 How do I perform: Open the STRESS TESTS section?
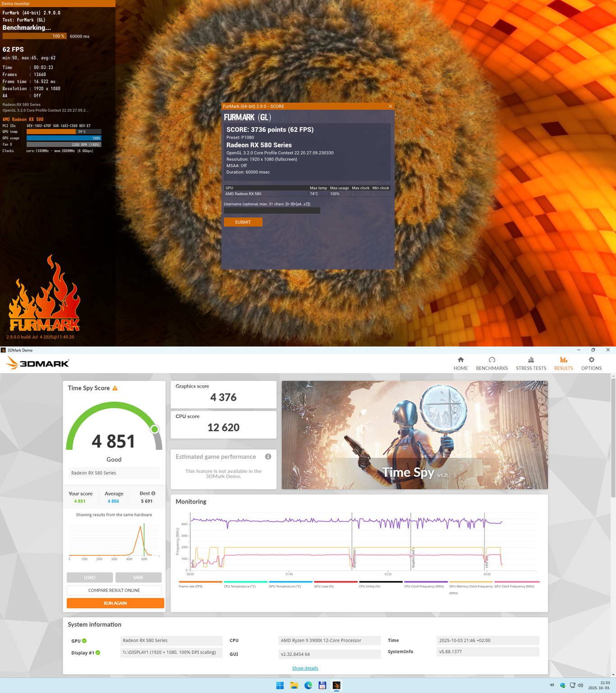pyautogui.click(x=531, y=363)
